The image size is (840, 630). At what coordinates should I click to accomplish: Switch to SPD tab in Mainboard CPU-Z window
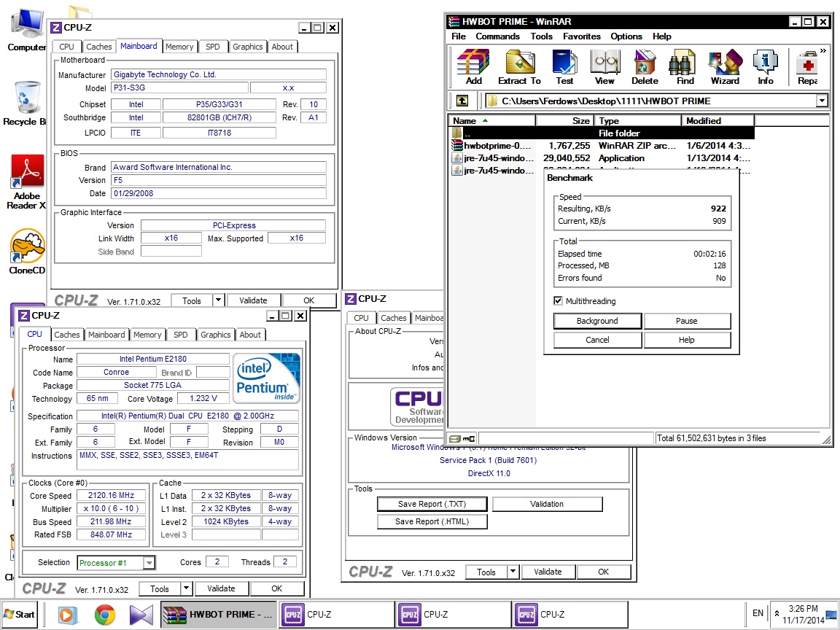tap(213, 47)
